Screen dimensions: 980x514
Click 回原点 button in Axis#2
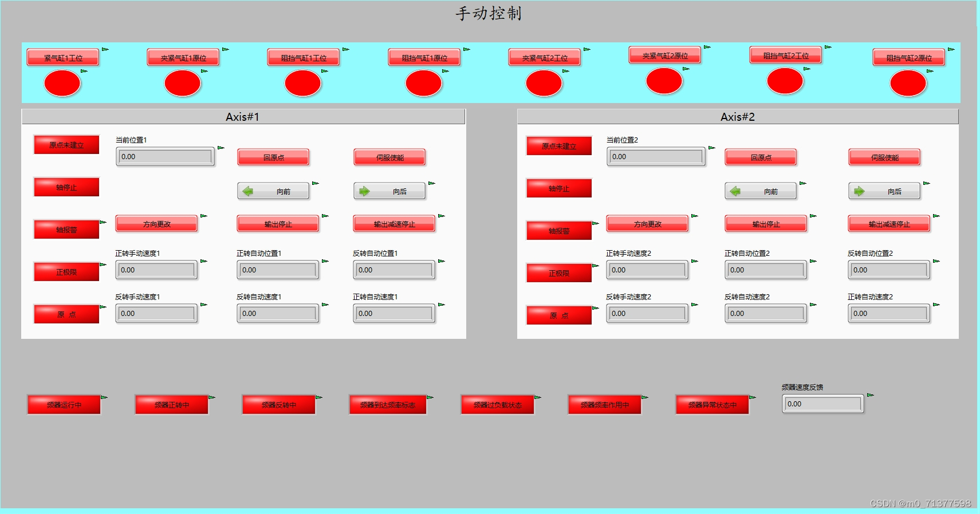pos(761,157)
